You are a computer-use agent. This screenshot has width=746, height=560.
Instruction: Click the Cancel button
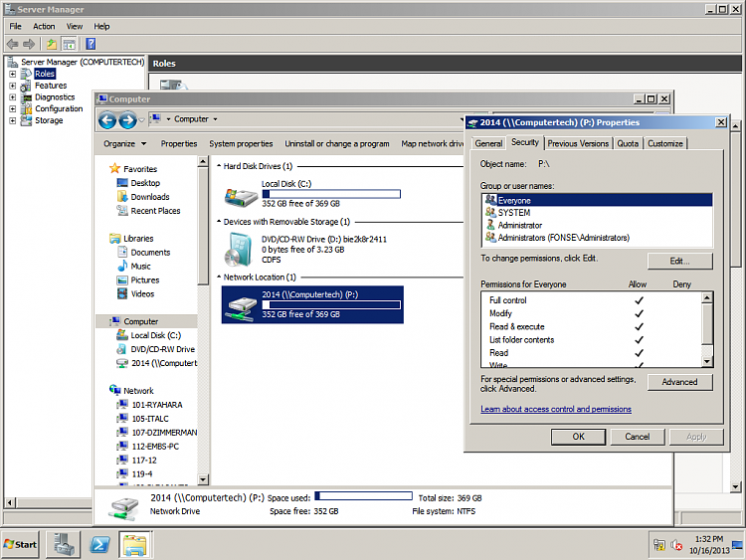[x=637, y=437]
